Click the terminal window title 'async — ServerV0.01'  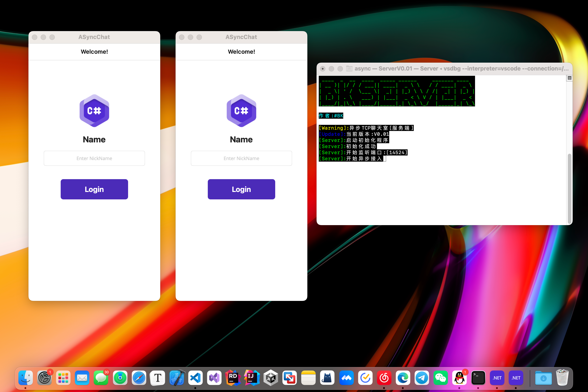tap(384, 69)
